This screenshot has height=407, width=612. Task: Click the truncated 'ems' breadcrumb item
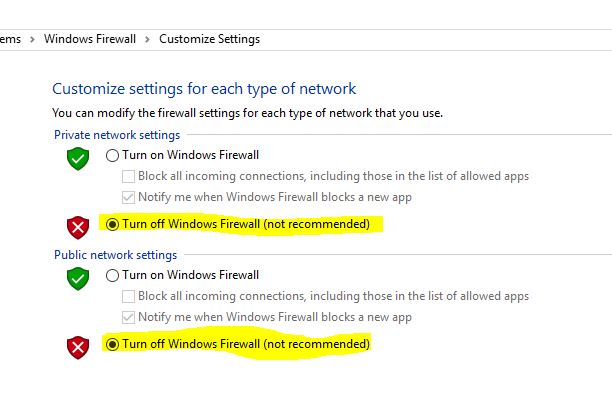point(10,39)
